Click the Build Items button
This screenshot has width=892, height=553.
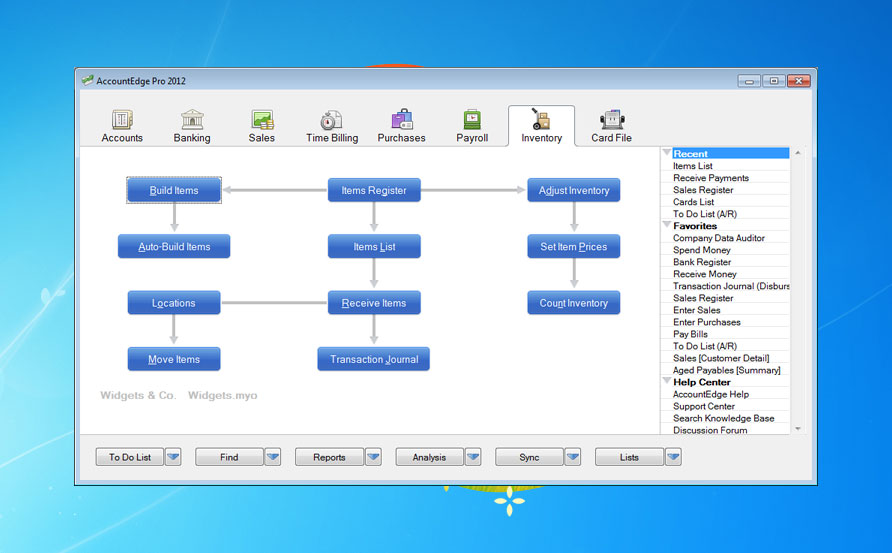(174, 190)
